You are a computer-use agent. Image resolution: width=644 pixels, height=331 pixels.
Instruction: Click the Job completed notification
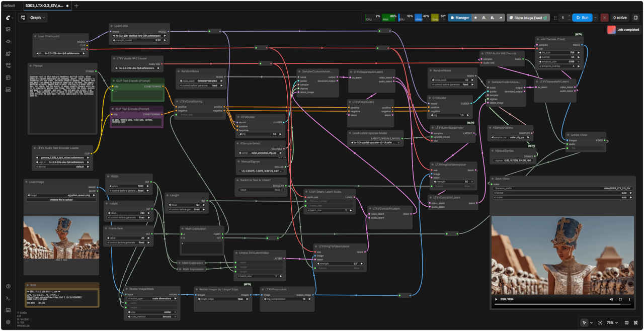624,30
